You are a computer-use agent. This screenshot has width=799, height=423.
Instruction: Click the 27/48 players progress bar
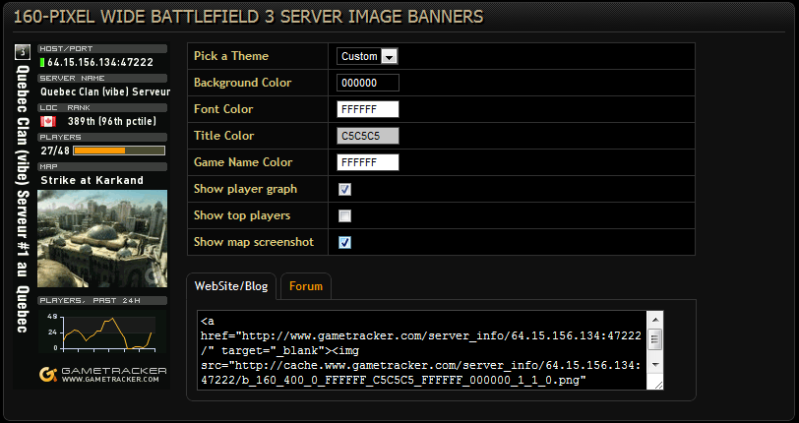point(119,151)
